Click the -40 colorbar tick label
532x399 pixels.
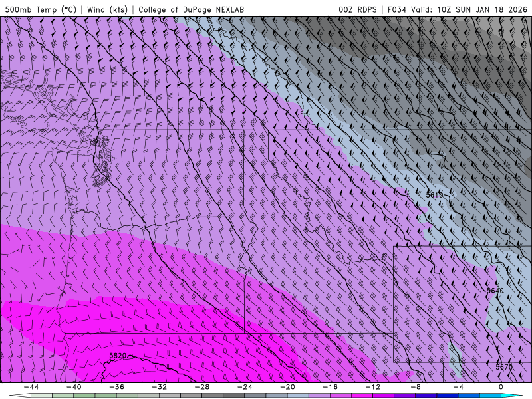74,387
